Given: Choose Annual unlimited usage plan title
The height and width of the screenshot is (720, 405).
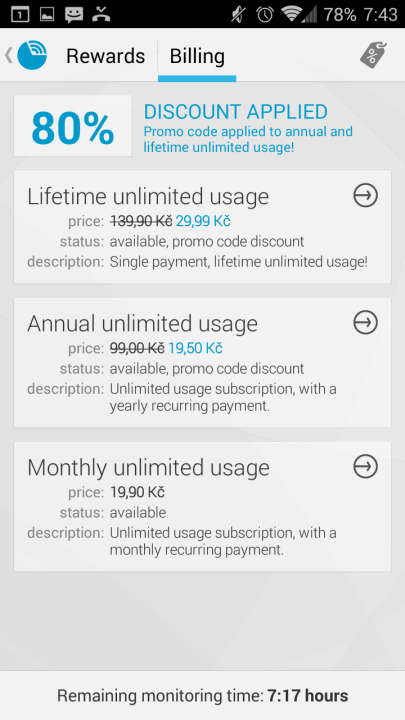Looking at the screenshot, I should [142, 324].
